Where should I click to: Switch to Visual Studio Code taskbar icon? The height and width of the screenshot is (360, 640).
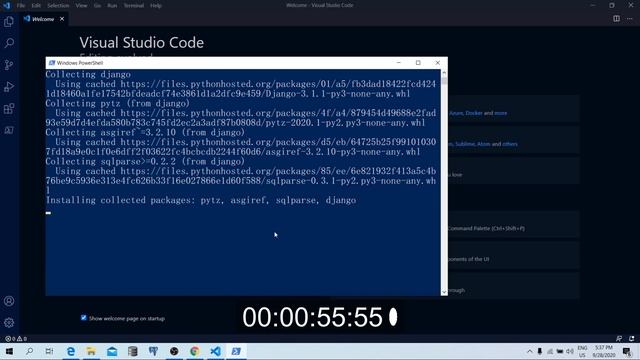[x=216, y=351]
